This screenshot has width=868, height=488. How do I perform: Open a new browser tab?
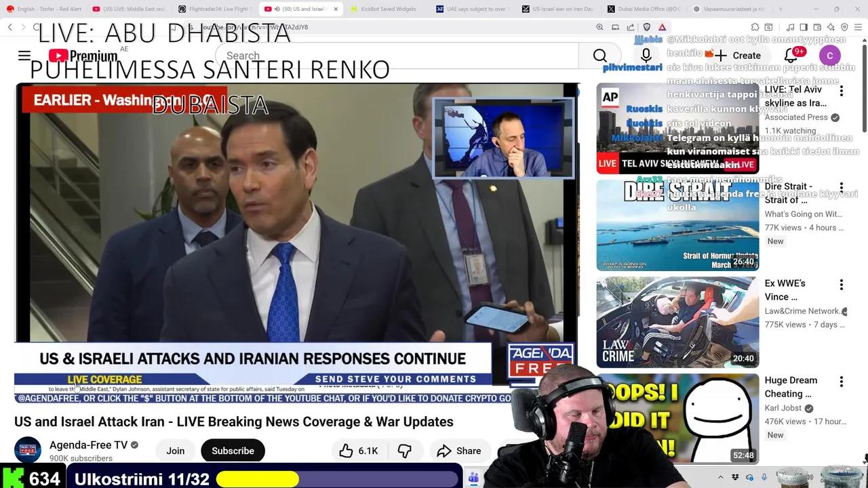pos(780,9)
